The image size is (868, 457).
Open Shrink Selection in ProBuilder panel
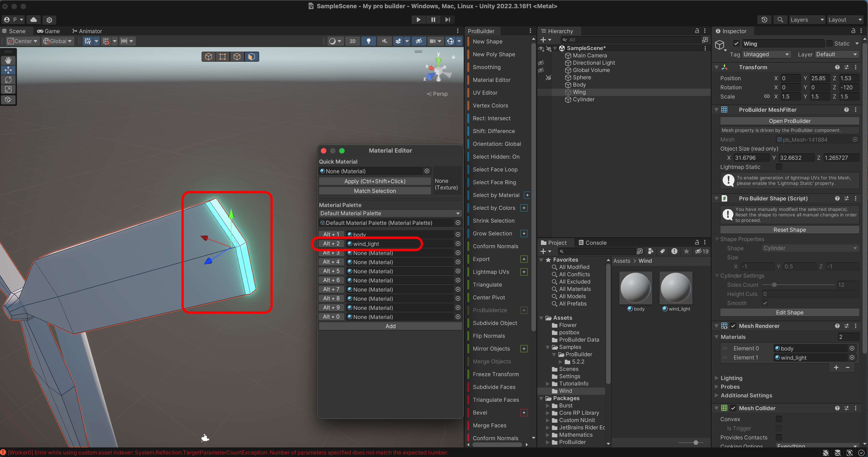pos(493,221)
